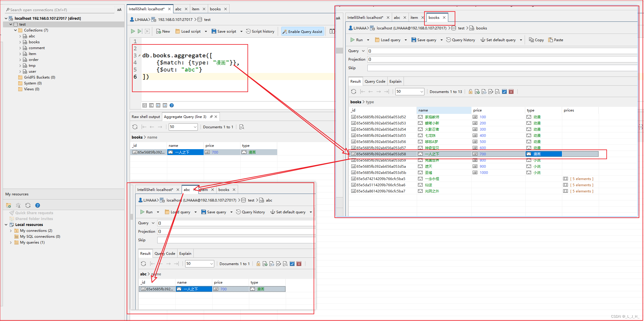Switch to the Query Code tab in abc panel

[x=165, y=254]
